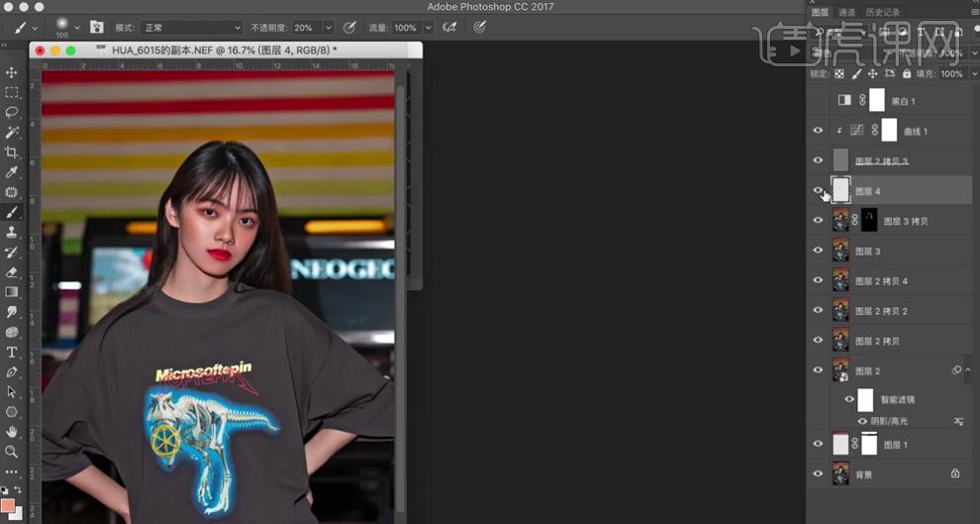The height and width of the screenshot is (524, 980).
Task: Select the Move tool
Action: coord(11,72)
